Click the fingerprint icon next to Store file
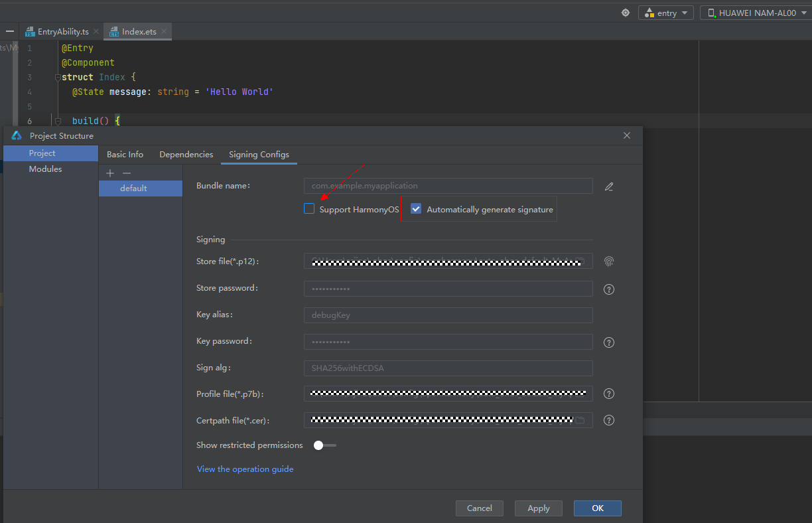 click(609, 261)
